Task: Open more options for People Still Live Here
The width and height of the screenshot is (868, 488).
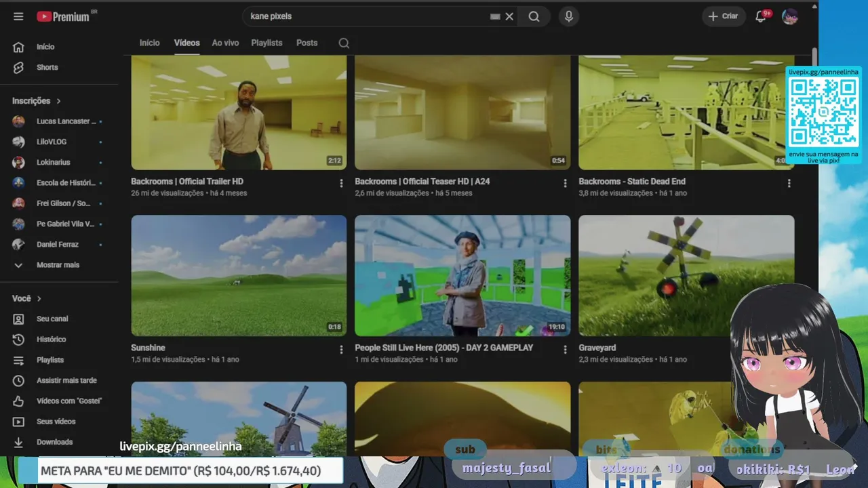Action: (x=565, y=350)
